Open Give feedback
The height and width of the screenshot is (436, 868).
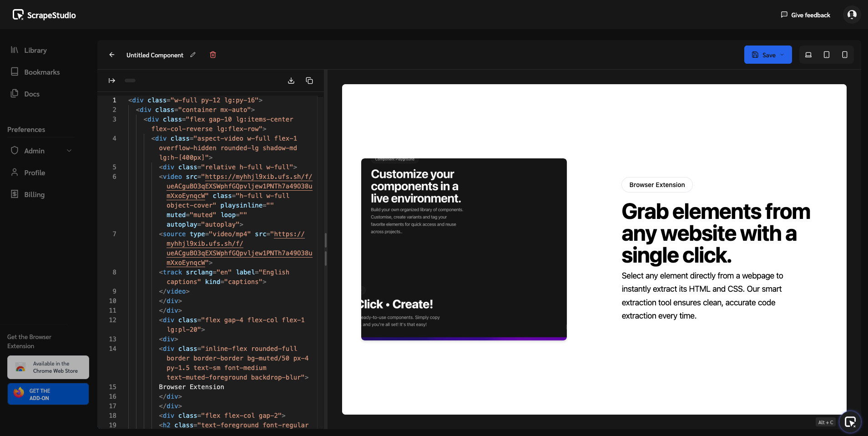point(806,15)
